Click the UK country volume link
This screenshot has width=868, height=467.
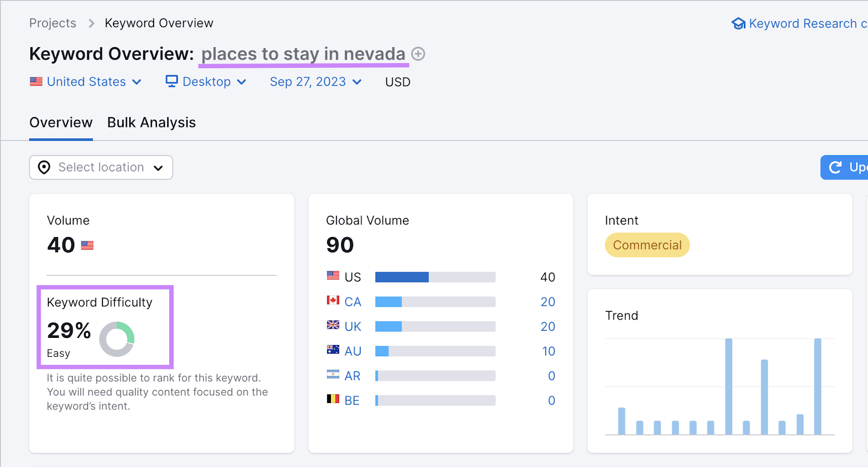(x=353, y=327)
